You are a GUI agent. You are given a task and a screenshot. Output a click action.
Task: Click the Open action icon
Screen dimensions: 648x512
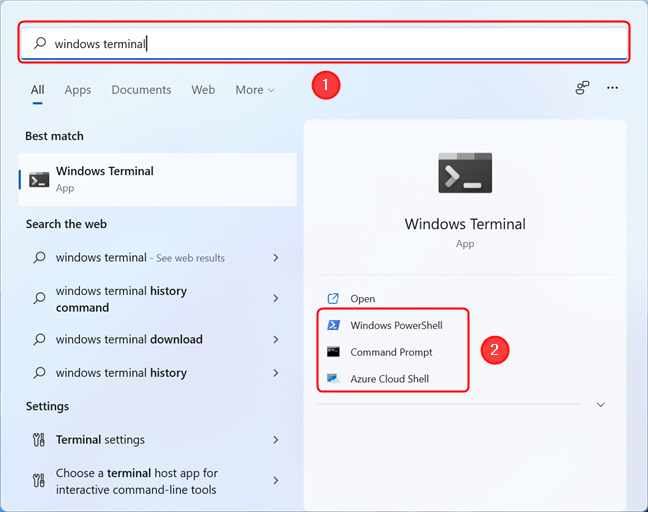[333, 298]
